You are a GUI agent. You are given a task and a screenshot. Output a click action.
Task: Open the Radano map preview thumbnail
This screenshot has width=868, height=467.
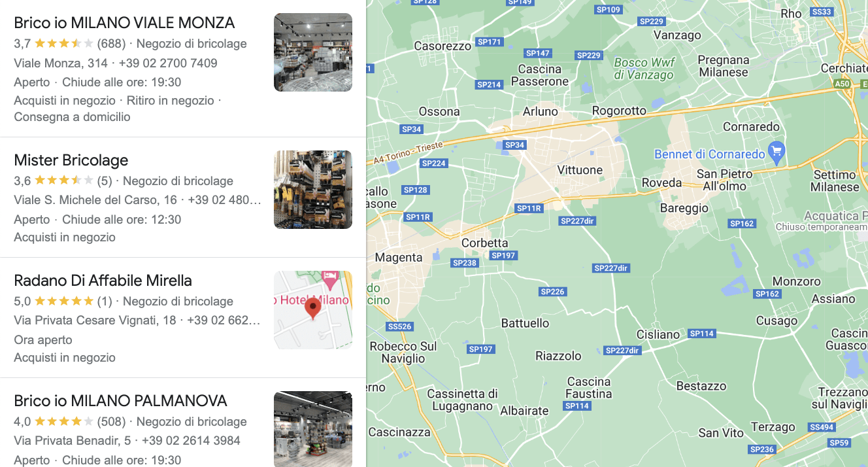tap(313, 310)
